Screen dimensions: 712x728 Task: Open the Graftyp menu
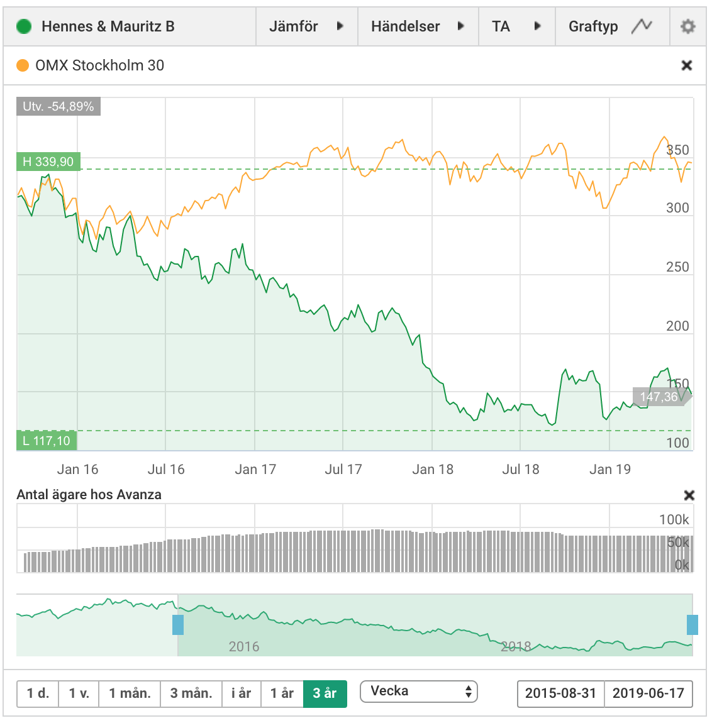click(612, 26)
